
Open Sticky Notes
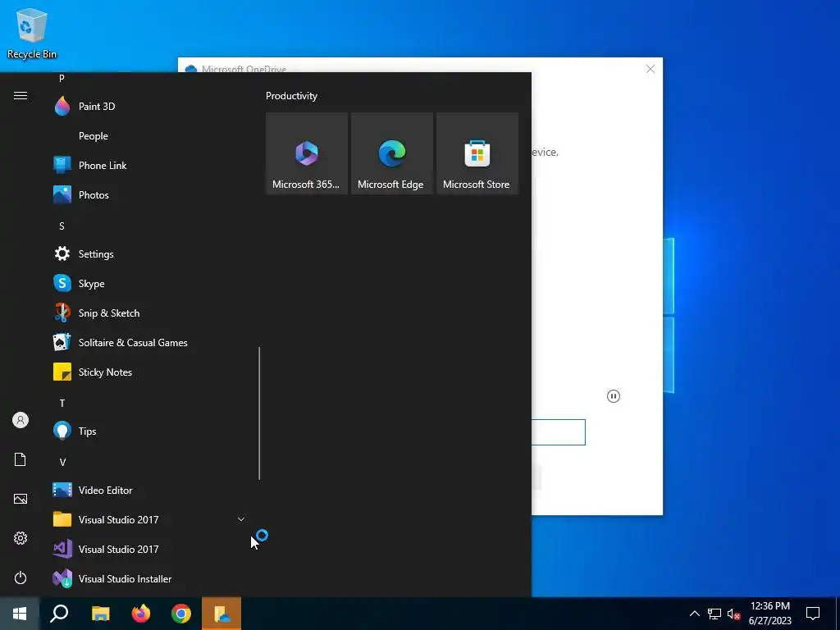(x=148, y=372)
